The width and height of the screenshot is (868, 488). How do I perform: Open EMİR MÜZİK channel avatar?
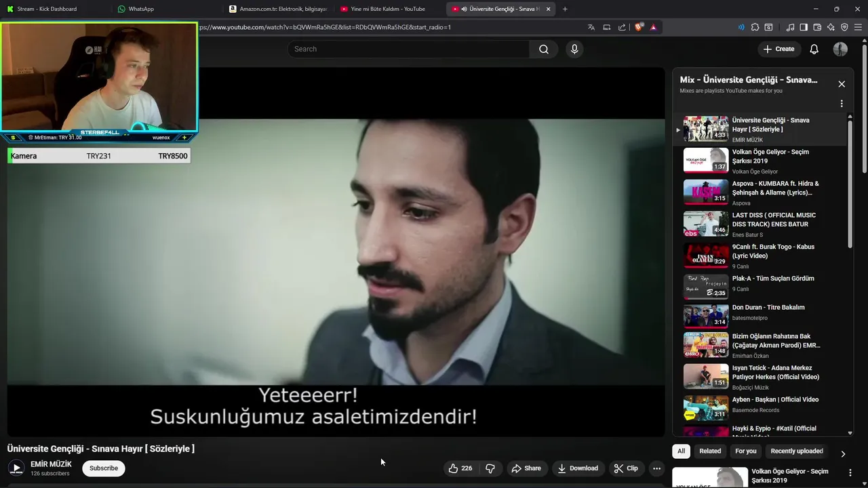16,468
